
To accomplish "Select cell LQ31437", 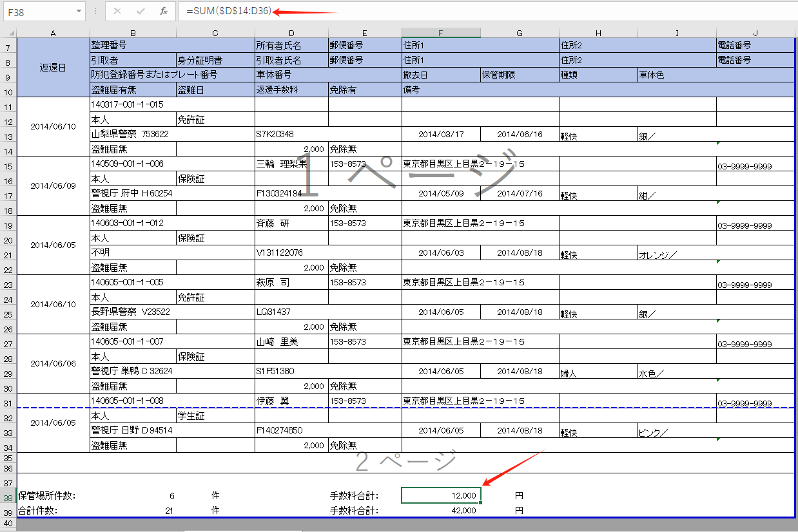I will click(328, 312).
